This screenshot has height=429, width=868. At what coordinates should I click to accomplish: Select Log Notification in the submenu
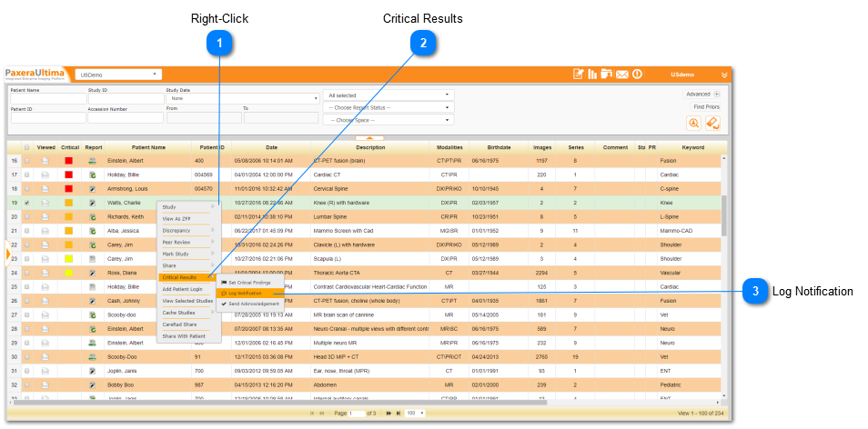click(250, 294)
